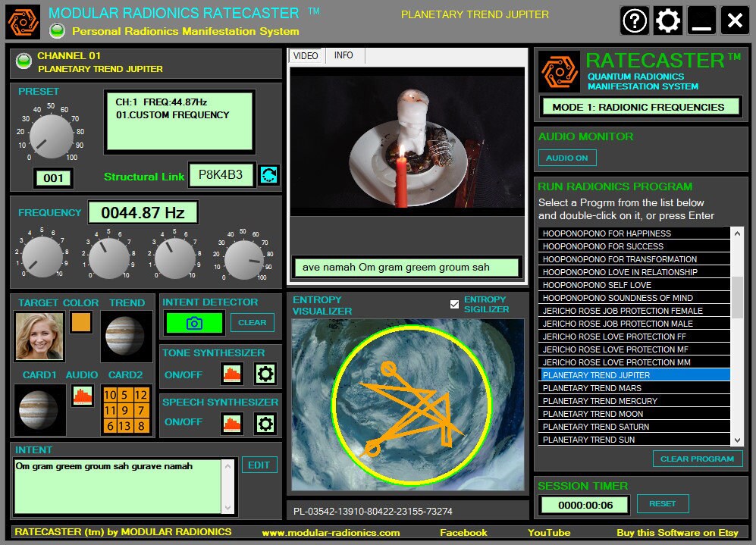Switch to the INFO tab
The height and width of the screenshot is (545, 756).
tap(344, 55)
